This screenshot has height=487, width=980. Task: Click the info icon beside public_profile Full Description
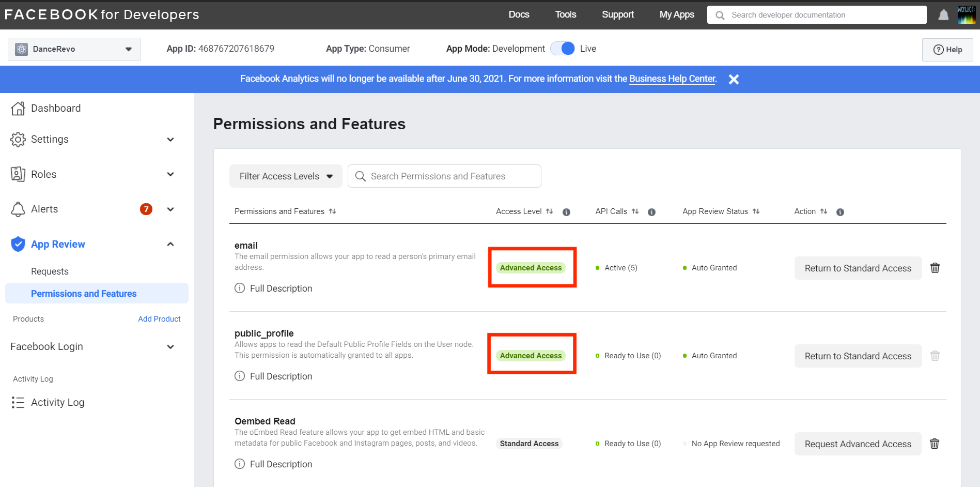[240, 376]
